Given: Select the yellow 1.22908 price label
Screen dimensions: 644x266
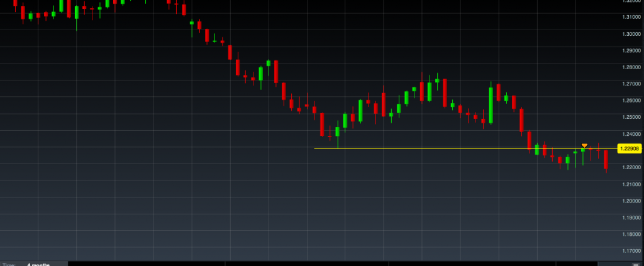Looking at the screenshot, I should point(629,149).
